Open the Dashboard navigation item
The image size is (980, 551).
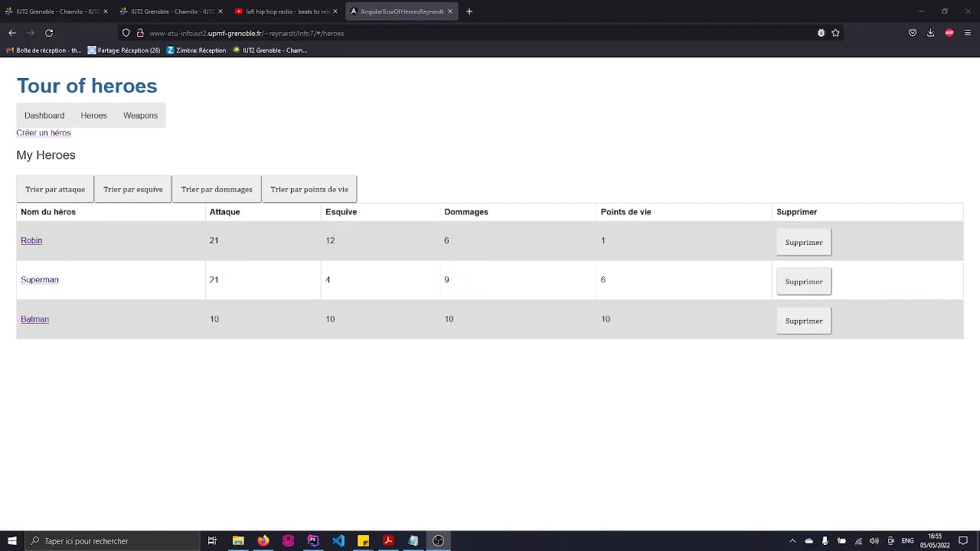pos(44,116)
